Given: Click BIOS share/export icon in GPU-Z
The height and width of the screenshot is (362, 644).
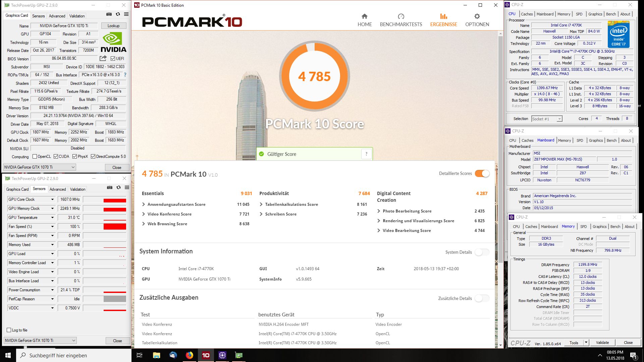Looking at the screenshot, I should click(x=103, y=58).
